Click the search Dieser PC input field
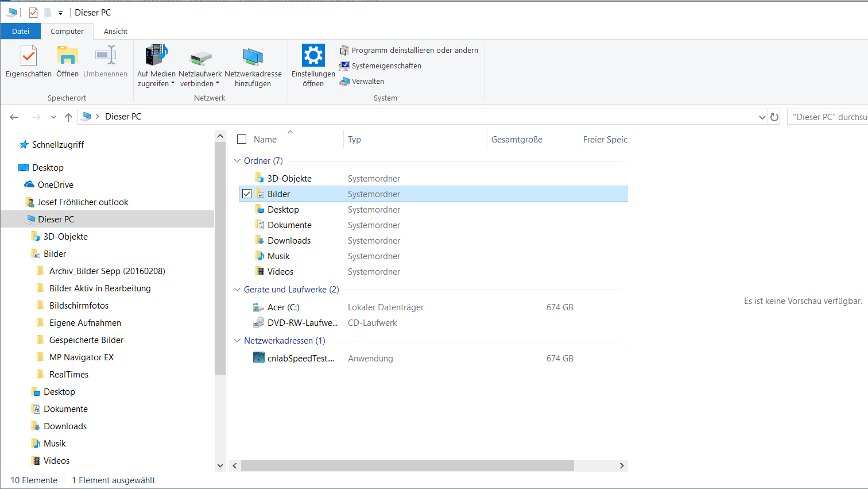This screenshot has width=868, height=489. (x=828, y=117)
